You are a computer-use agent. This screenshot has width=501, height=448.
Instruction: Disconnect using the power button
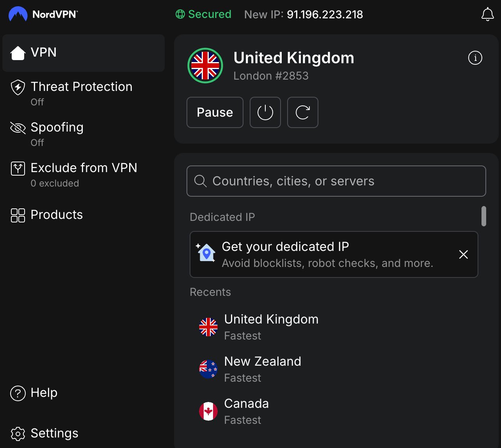(265, 112)
